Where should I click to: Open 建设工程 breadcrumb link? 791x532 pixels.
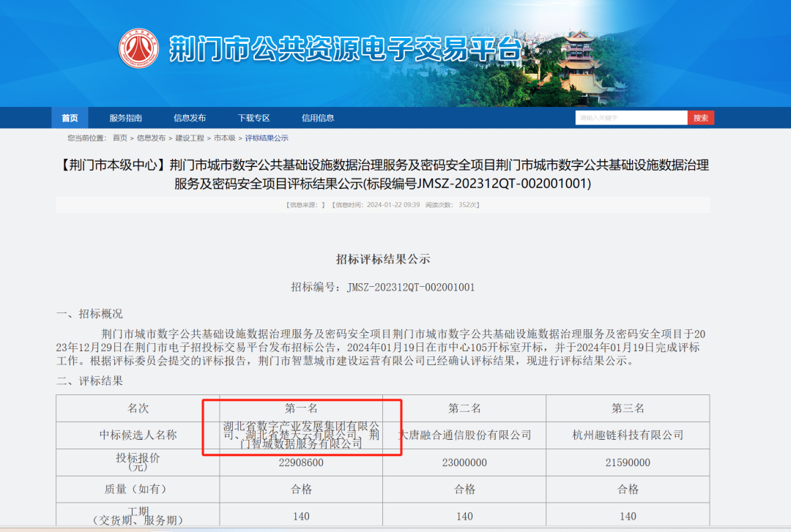click(x=190, y=138)
